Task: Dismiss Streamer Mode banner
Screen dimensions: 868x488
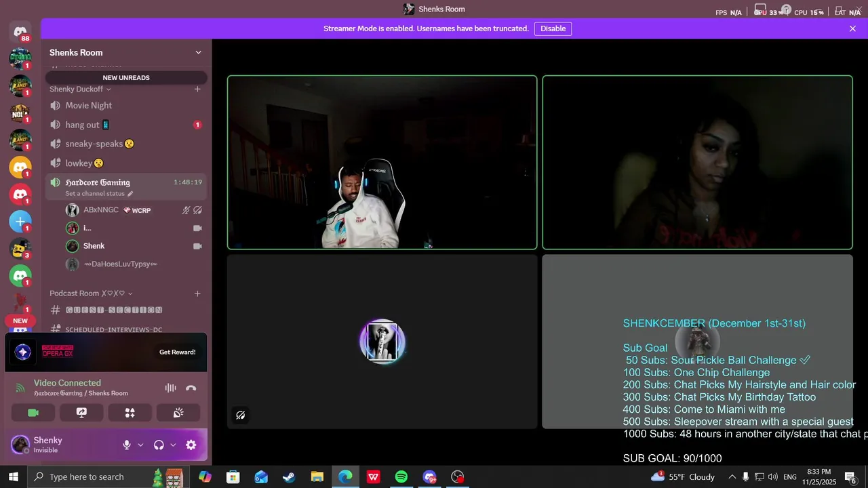Action: 852,28
